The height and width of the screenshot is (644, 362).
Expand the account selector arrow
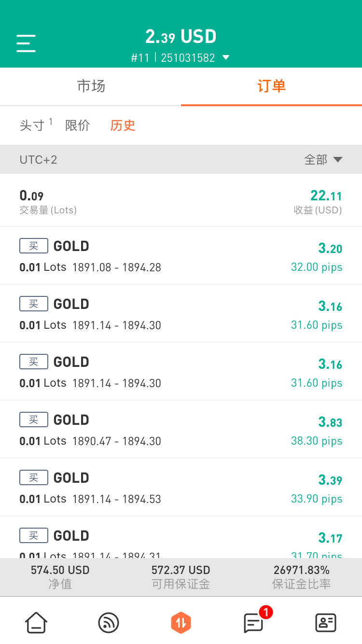point(226,58)
